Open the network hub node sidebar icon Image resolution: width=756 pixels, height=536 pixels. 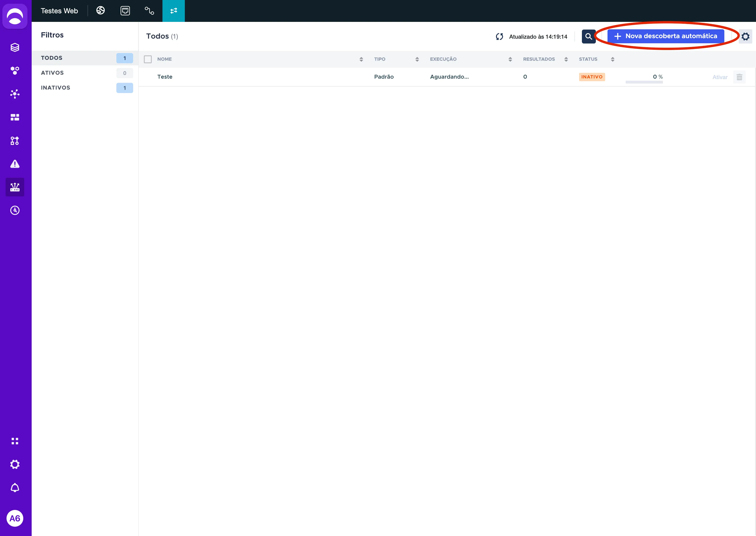coord(15,94)
